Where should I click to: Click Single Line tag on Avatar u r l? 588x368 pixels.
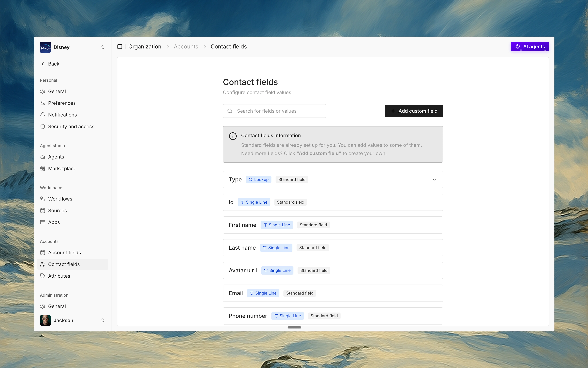[x=277, y=270]
